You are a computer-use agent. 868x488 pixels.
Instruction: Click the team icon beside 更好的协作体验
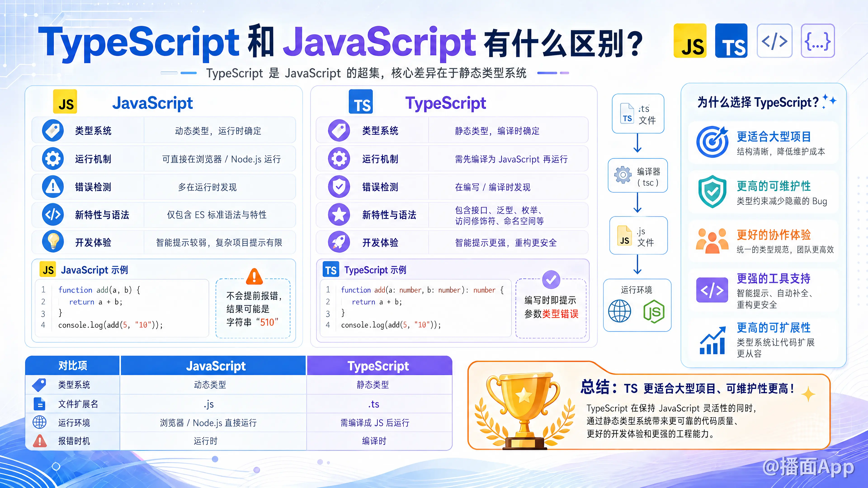tap(712, 240)
